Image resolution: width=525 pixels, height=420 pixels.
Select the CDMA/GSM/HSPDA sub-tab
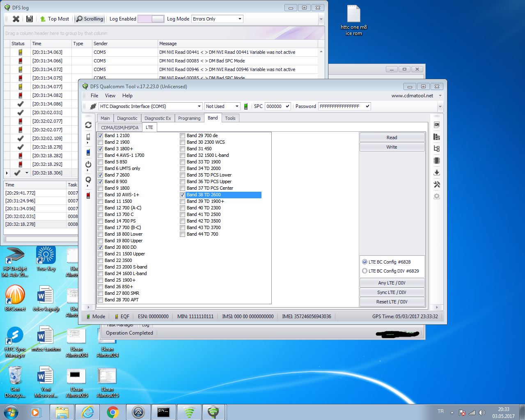pyautogui.click(x=120, y=128)
